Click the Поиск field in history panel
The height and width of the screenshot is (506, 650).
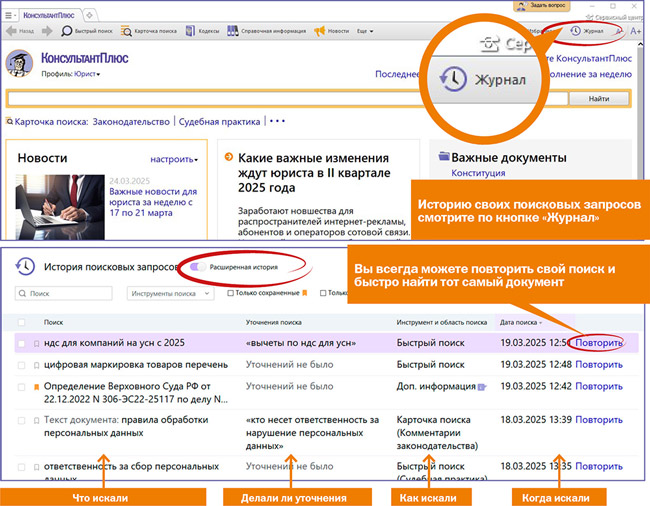coord(63,293)
